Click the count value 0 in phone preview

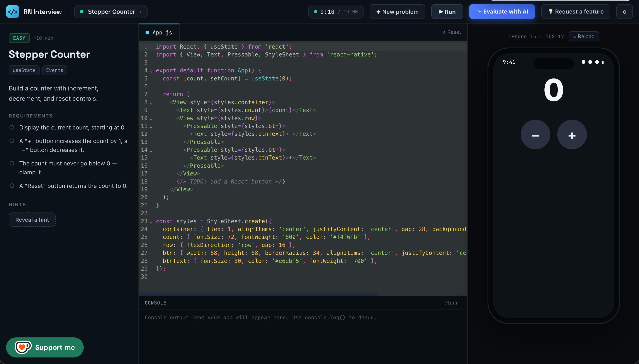[x=554, y=90]
